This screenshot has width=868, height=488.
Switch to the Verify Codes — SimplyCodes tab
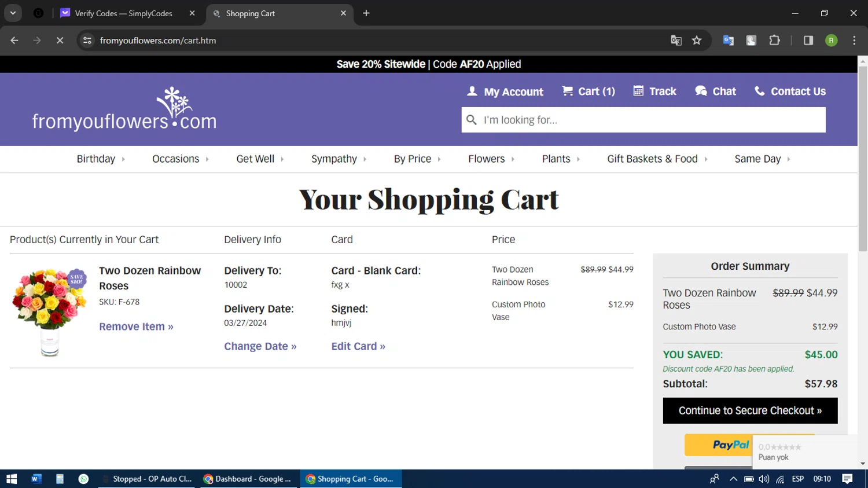coord(123,13)
